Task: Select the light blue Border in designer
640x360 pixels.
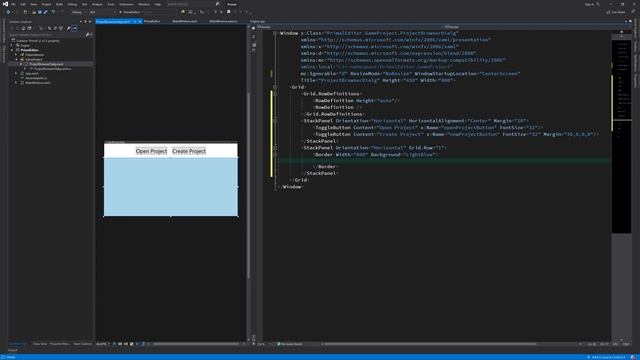Action: (171, 187)
